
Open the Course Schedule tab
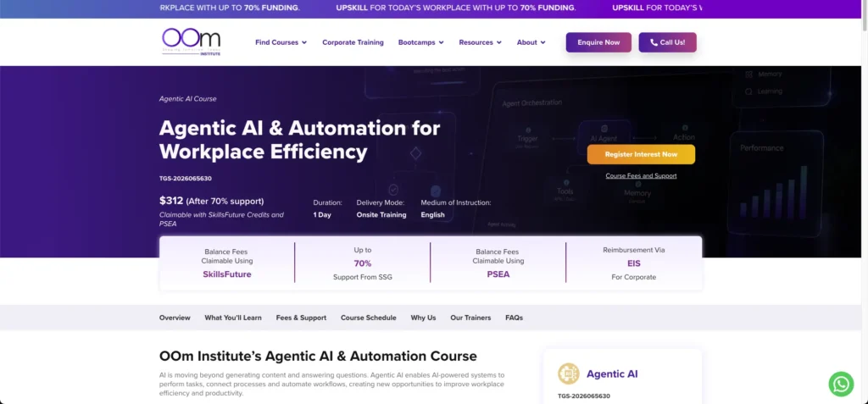[x=369, y=318]
